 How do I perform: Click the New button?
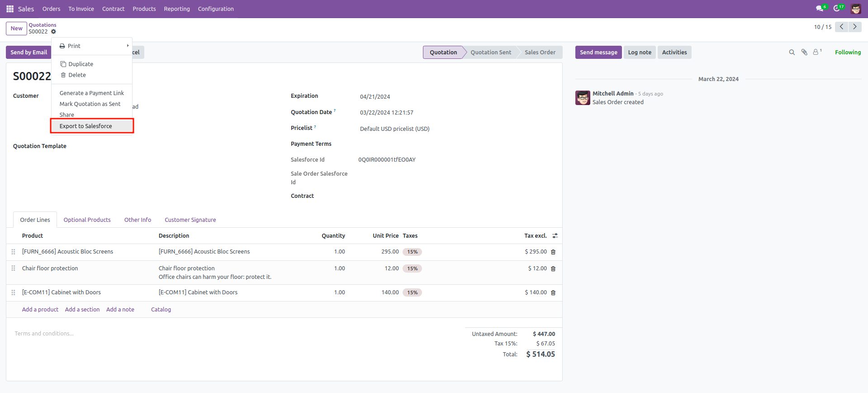tap(16, 28)
